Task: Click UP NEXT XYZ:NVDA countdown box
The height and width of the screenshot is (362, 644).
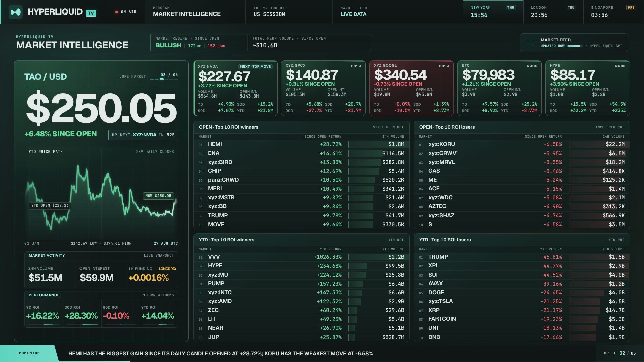Action: (143, 135)
